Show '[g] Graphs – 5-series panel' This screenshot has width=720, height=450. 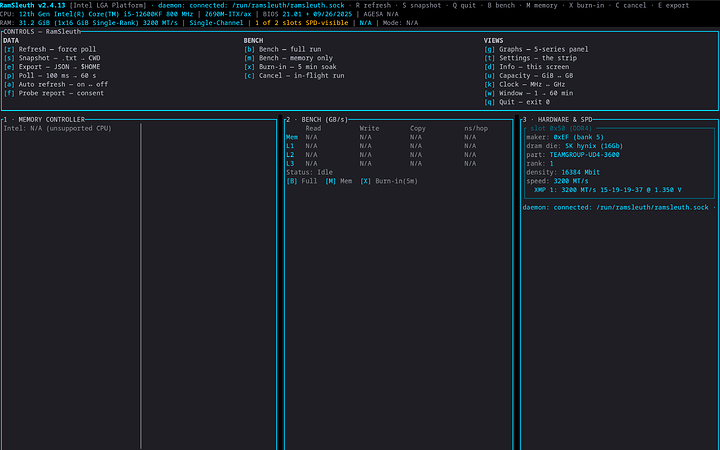[536, 49]
